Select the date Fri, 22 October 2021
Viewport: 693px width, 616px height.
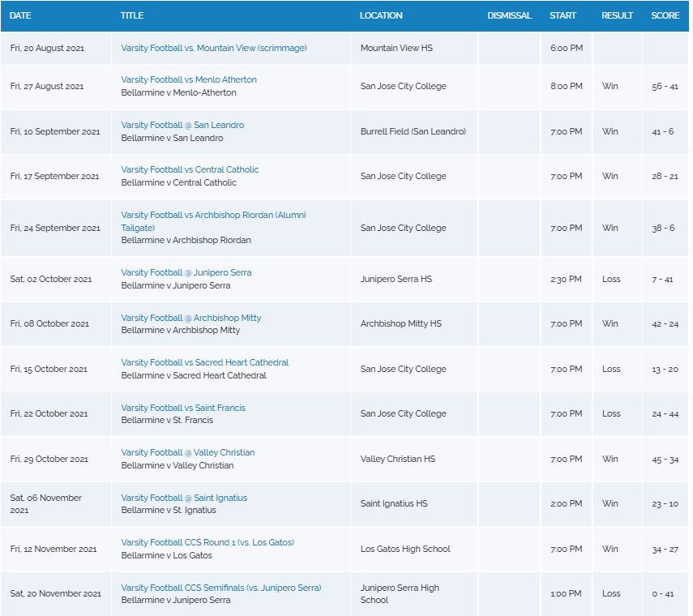49,413
